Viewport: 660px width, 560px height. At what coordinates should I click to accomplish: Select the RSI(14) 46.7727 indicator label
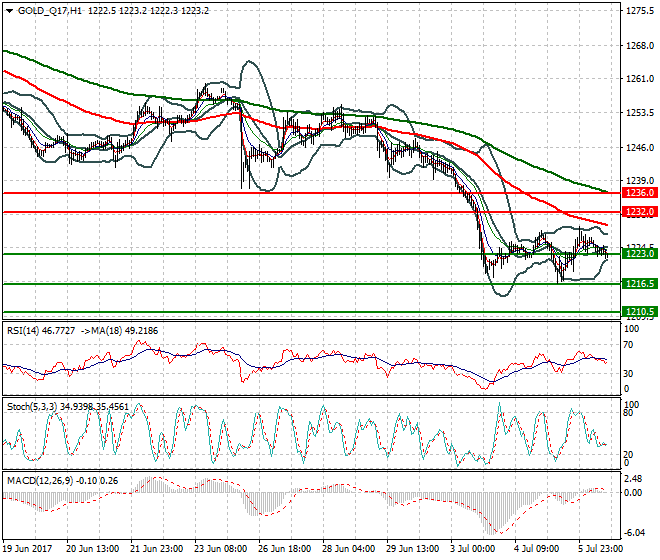[x=41, y=331]
